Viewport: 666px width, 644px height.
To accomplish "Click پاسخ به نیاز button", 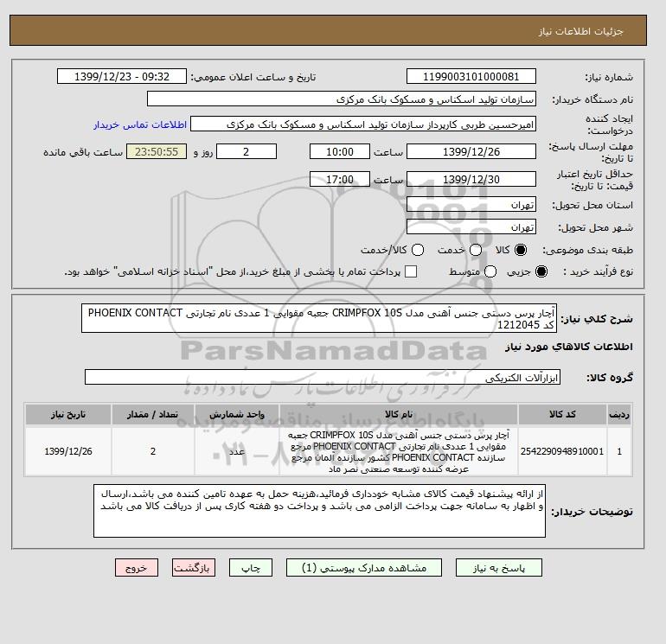I will point(499,568).
